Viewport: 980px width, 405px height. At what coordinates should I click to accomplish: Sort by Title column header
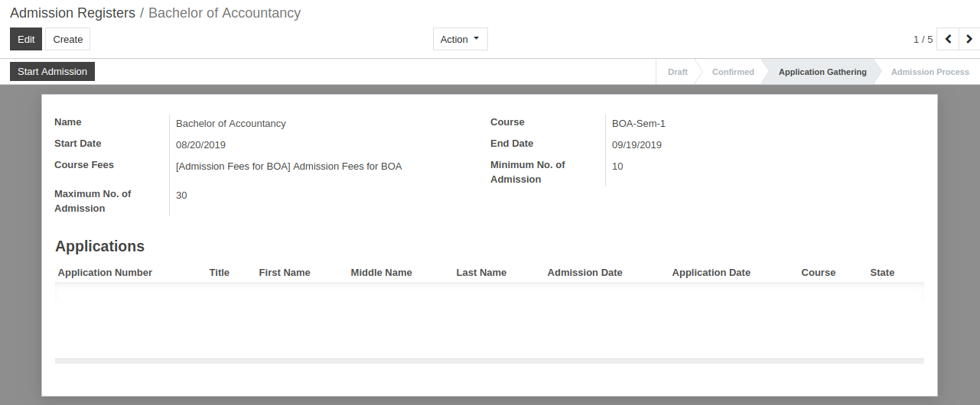click(220, 273)
